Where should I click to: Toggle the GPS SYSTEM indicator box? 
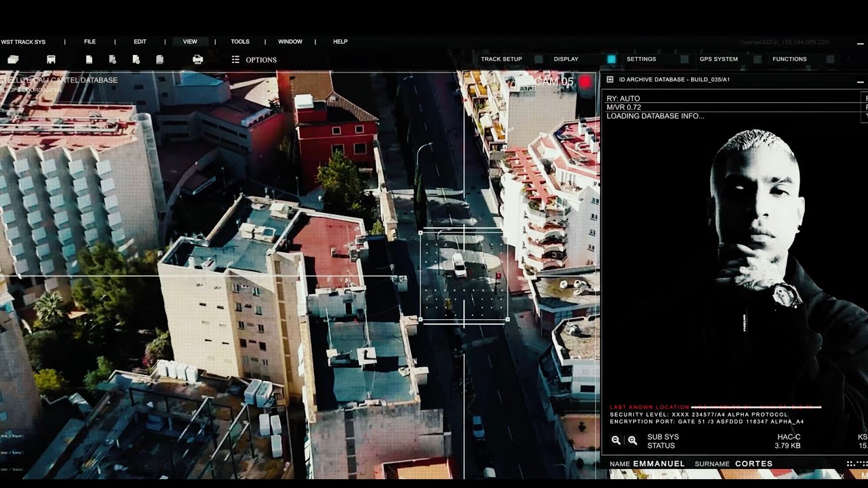[x=757, y=59]
